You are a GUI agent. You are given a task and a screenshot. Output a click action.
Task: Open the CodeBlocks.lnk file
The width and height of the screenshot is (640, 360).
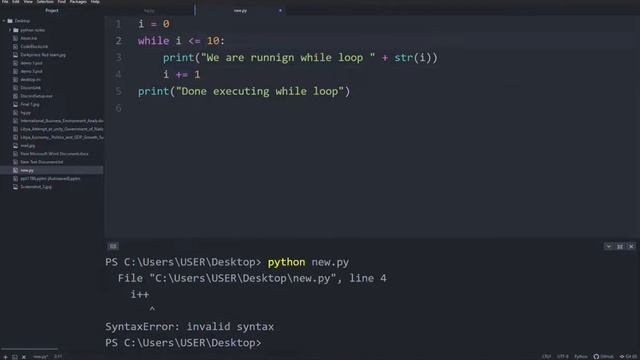tap(34, 47)
